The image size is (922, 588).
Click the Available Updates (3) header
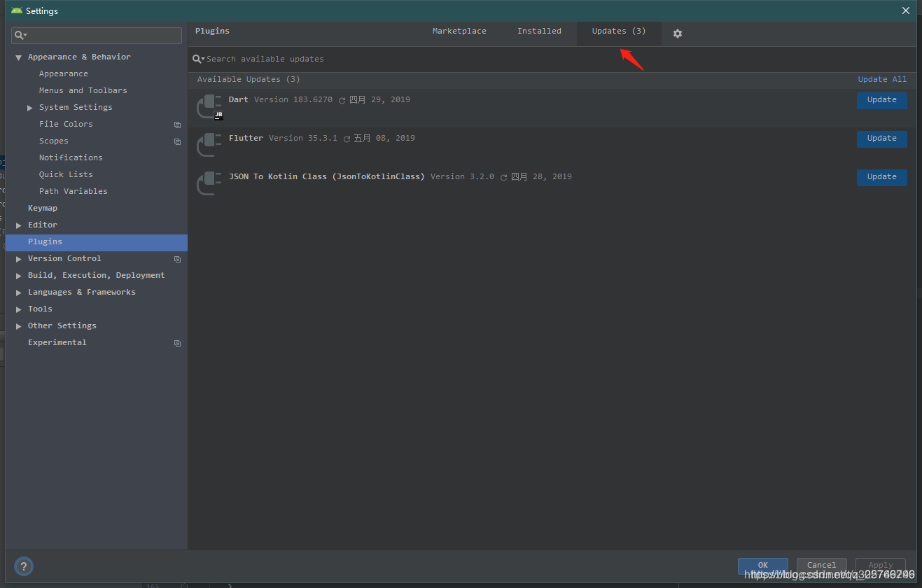249,80
